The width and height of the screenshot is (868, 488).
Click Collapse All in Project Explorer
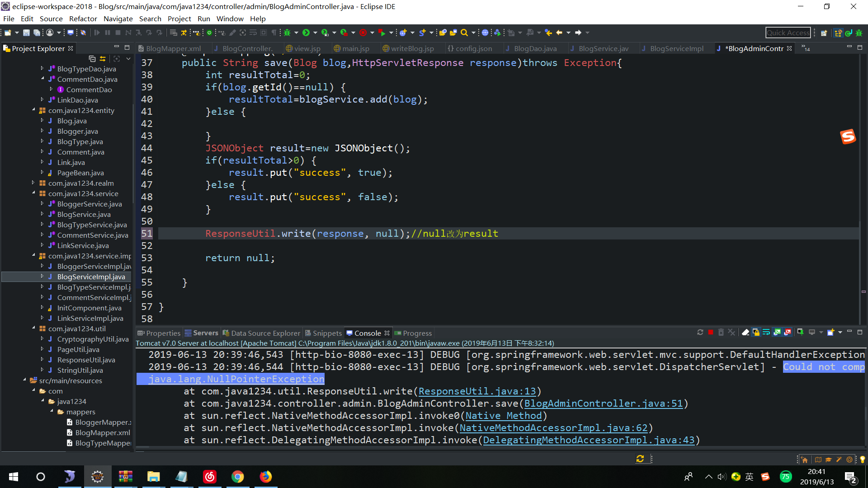pos(92,59)
